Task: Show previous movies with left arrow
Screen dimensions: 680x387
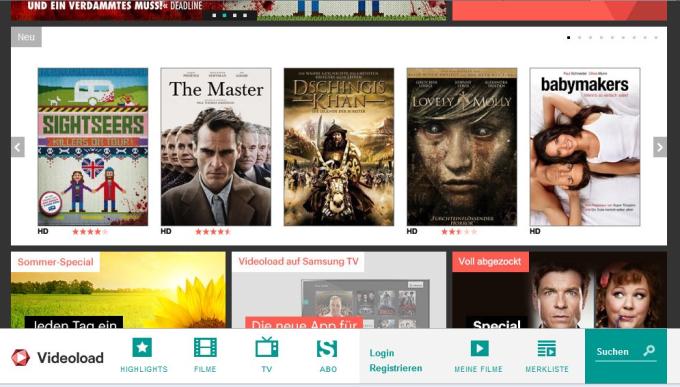Action: [17, 147]
